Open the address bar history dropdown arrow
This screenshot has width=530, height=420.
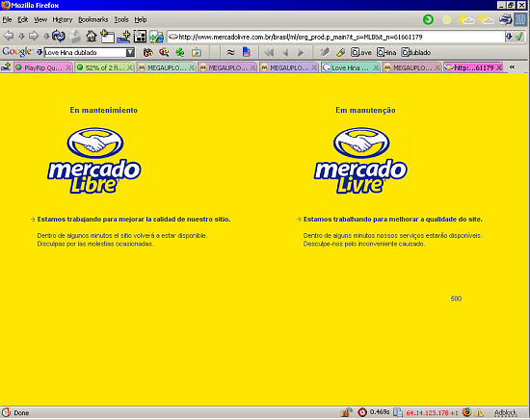click(509, 37)
